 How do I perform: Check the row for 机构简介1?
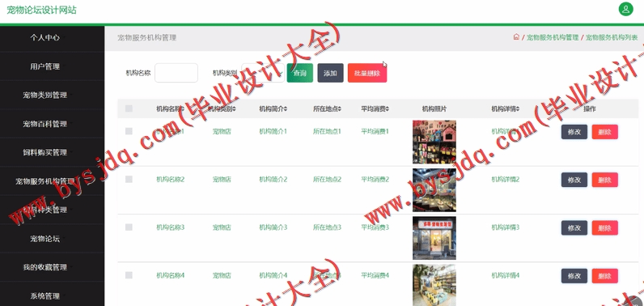tap(129, 131)
